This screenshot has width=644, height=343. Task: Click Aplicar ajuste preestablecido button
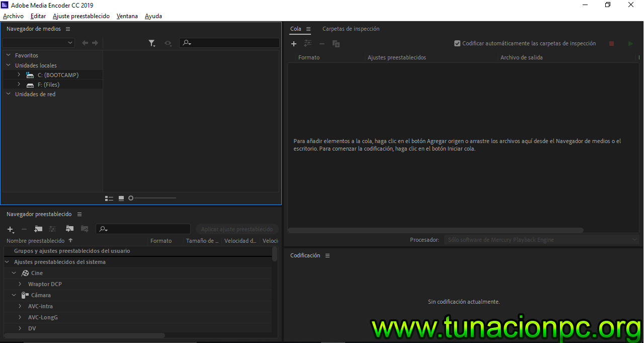[237, 229]
